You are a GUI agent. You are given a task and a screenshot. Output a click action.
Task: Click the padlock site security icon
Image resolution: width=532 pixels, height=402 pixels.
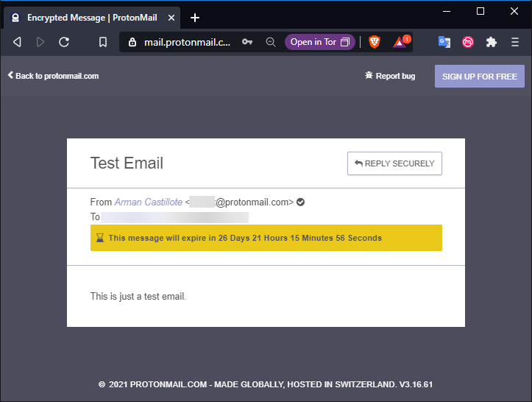click(x=132, y=42)
